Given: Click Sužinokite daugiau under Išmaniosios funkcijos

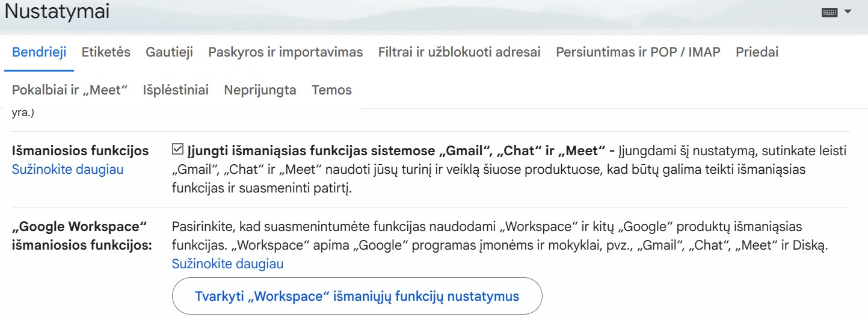Looking at the screenshot, I should click(x=67, y=170).
